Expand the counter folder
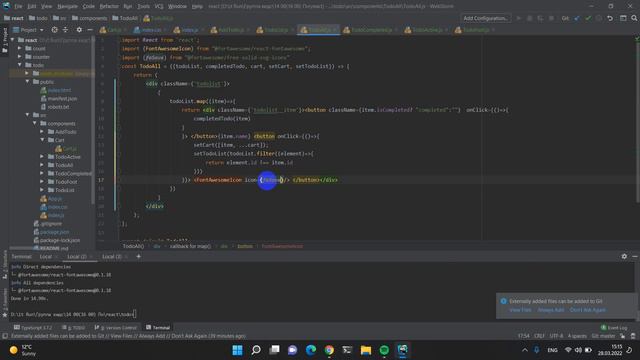This screenshot has width=640, height=360. point(20,57)
